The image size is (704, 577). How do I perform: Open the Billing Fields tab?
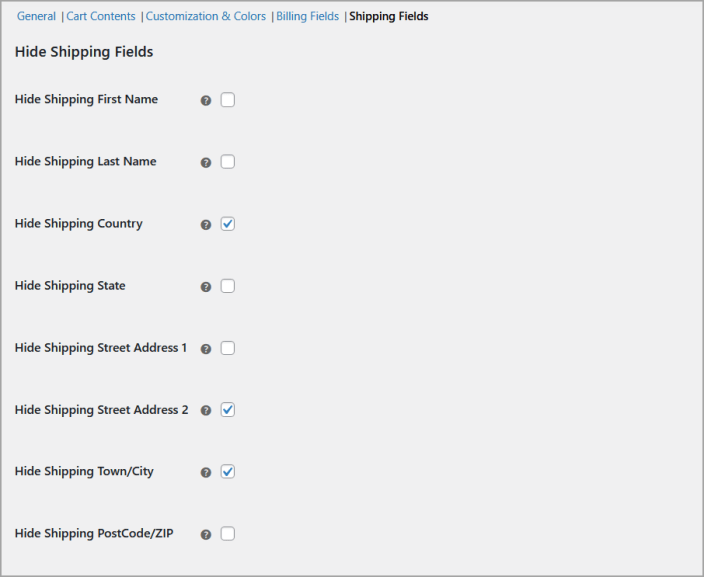pos(308,17)
